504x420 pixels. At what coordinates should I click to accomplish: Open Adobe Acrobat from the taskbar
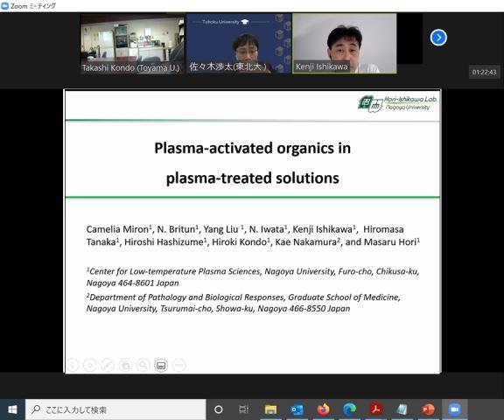pyautogui.click(x=375, y=409)
